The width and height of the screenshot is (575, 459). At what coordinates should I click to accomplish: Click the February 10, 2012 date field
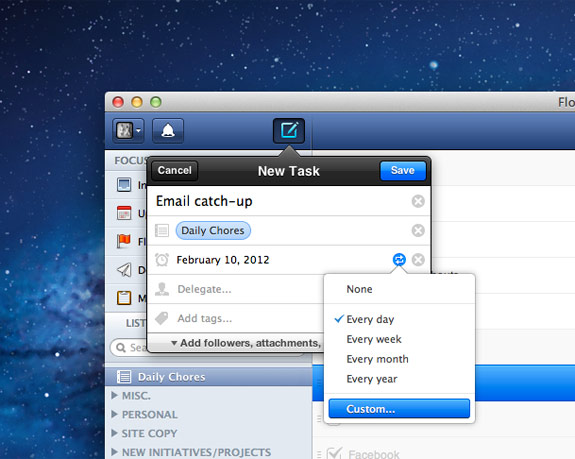[x=223, y=260]
